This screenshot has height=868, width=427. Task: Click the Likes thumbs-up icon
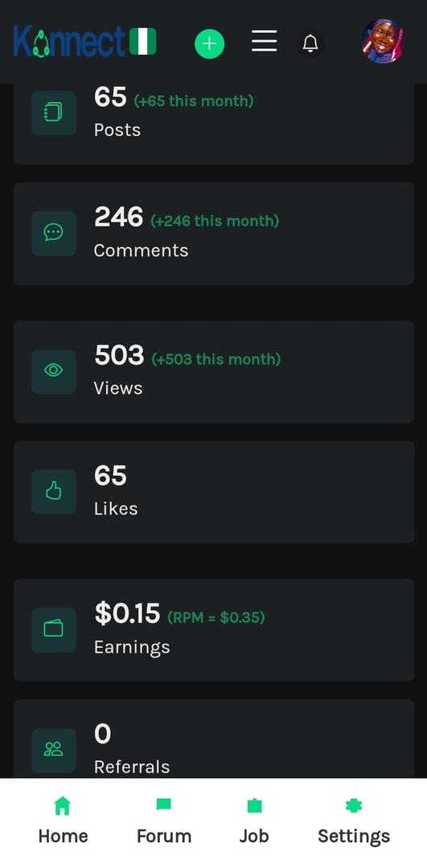(53, 492)
